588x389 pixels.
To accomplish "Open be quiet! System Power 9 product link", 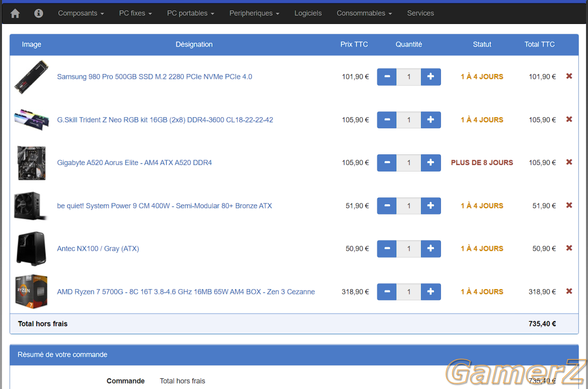I will [x=165, y=206].
